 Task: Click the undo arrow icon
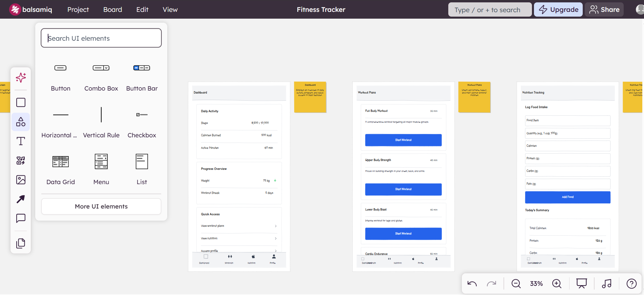pos(472,283)
